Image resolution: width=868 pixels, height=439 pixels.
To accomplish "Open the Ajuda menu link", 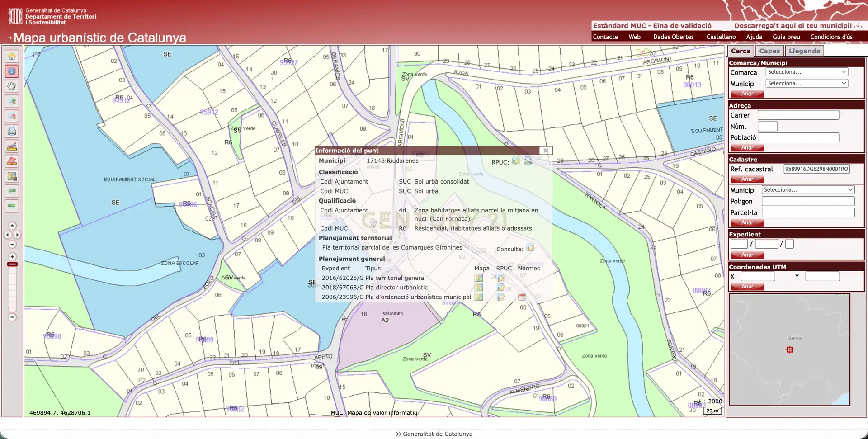I will 754,37.
